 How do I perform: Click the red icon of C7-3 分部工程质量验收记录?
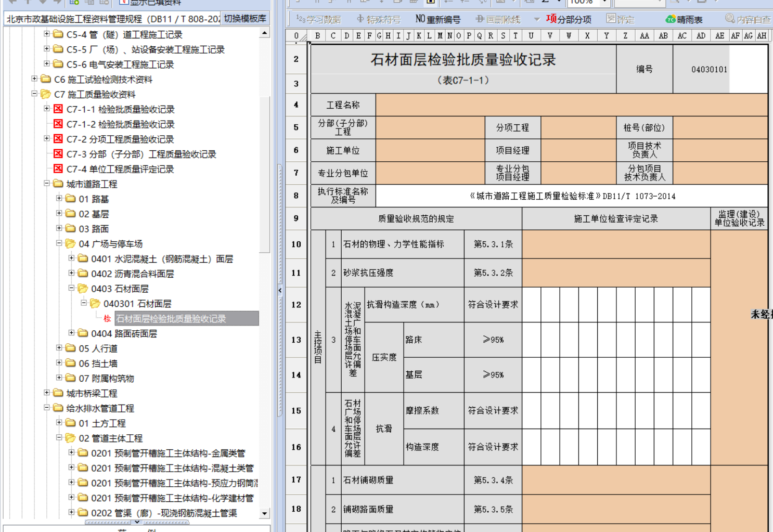click(x=58, y=153)
